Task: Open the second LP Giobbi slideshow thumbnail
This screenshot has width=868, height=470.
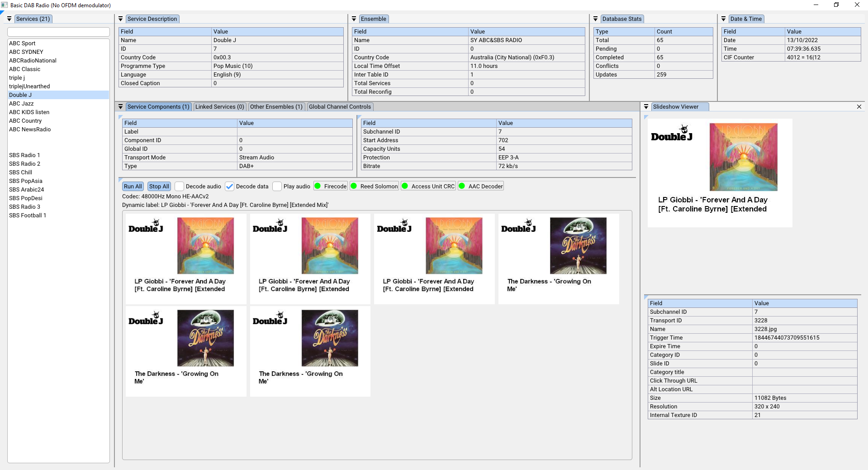Action: [x=310, y=259]
